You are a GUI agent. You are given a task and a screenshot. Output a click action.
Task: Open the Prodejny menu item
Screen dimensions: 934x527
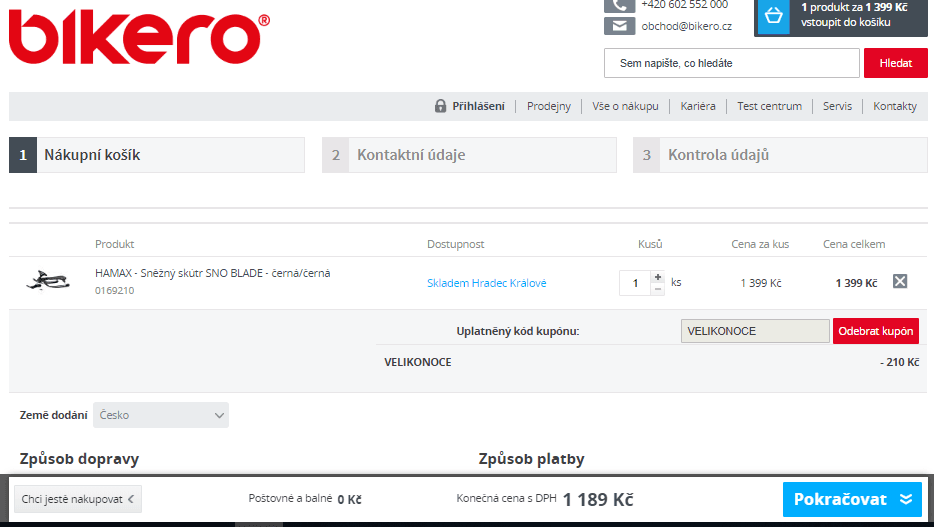coord(549,106)
